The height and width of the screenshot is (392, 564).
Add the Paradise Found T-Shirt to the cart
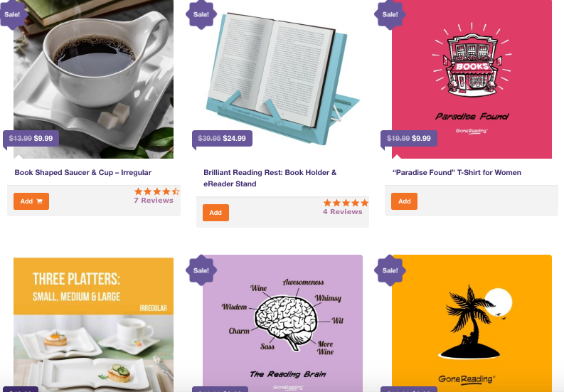[404, 201]
